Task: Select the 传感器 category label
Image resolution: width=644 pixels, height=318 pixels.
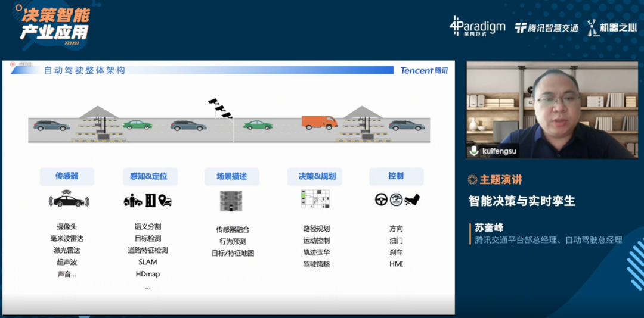Action: tap(67, 176)
